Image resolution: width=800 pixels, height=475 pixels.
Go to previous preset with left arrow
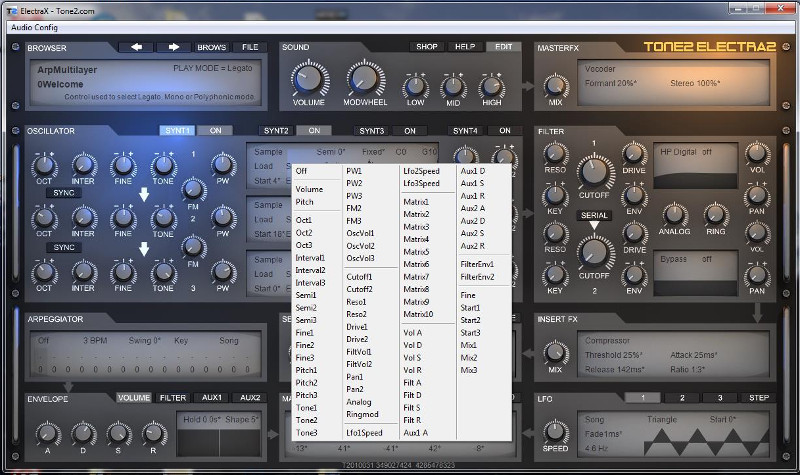coord(136,47)
